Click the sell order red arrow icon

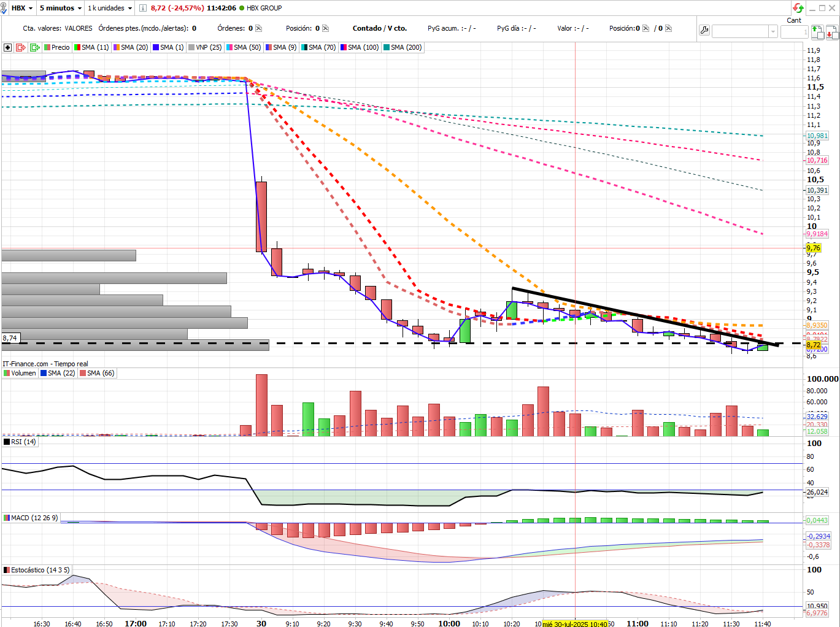(832, 31)
